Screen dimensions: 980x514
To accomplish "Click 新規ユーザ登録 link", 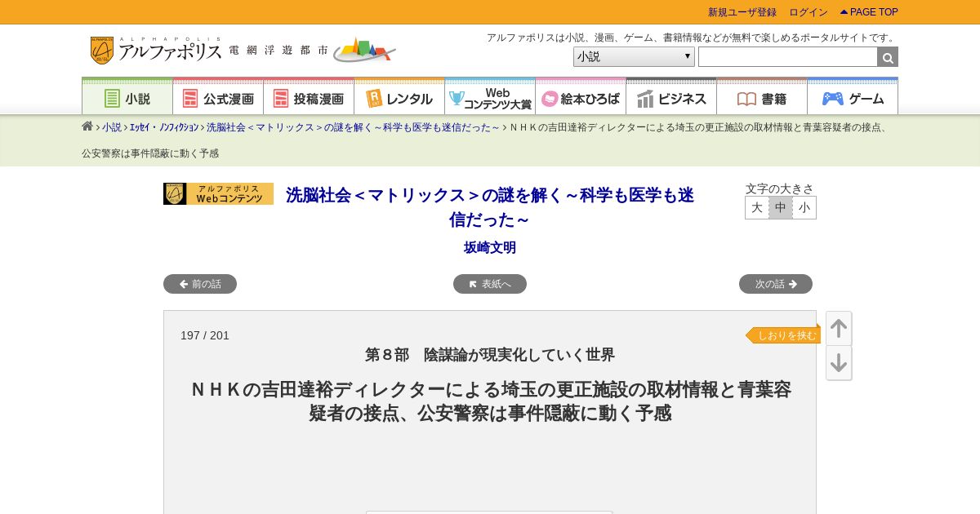I will (x=742, y=12).
